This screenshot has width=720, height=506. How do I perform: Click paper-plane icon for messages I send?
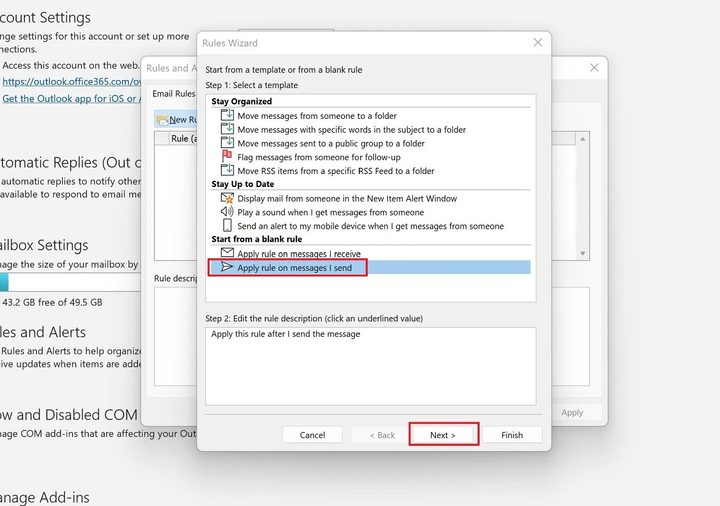227,268
